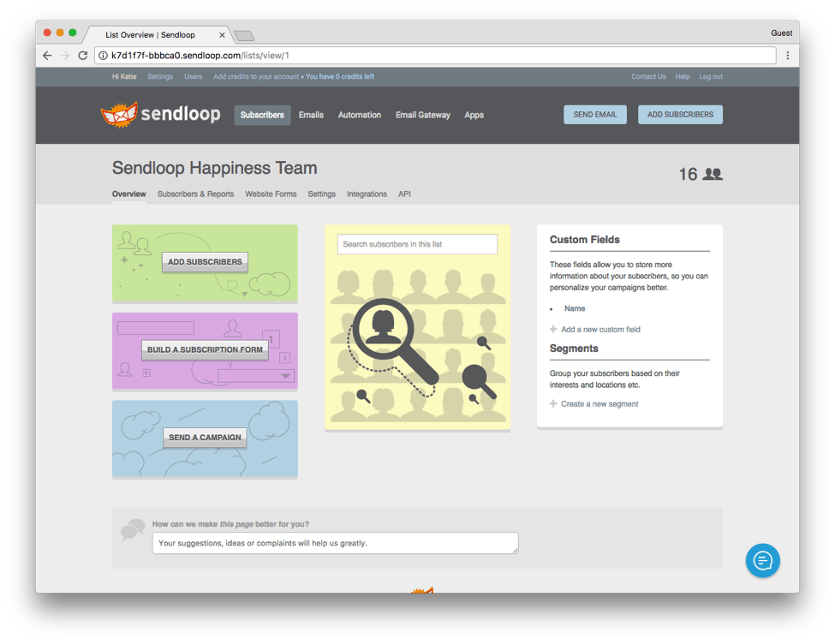Click the browser reload icon
Screen dimensions: 835x644
point(83,56)
